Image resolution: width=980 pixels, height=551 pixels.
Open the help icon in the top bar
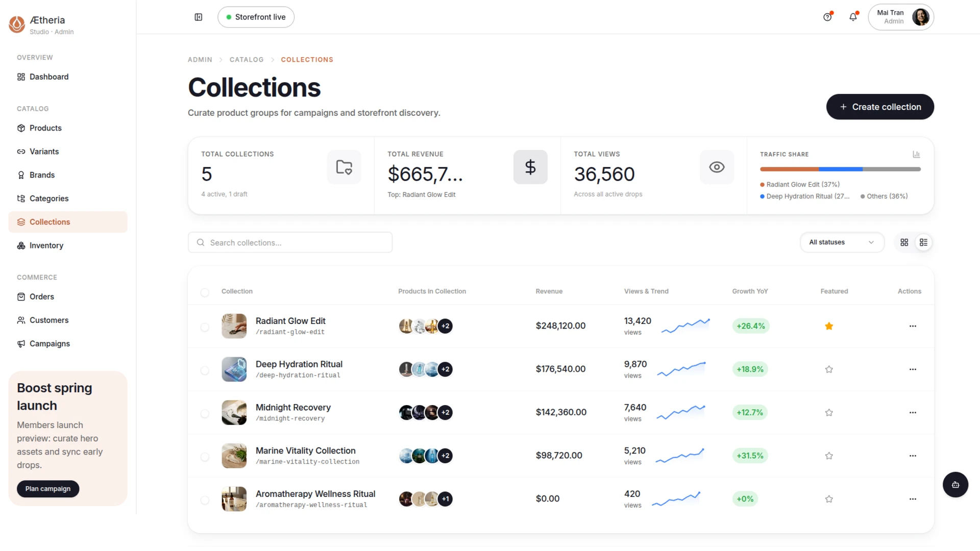click(827, 17)
